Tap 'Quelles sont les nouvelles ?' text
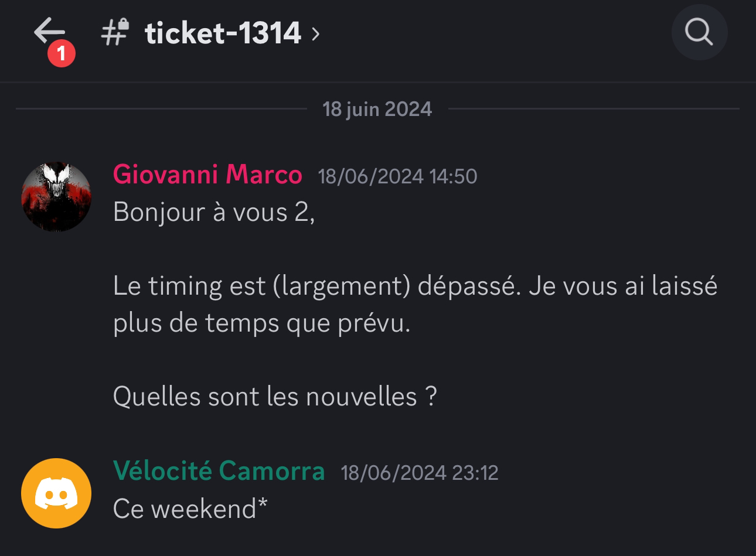Image resolution: width=756 pixels, height=556 pixels. [x=275, y=397]
